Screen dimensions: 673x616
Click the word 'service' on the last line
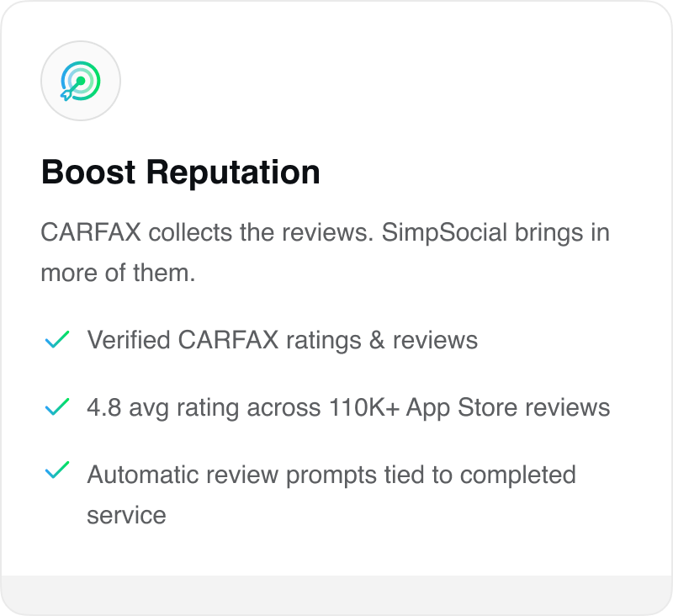pyautogui.click(x=126, y=514)
